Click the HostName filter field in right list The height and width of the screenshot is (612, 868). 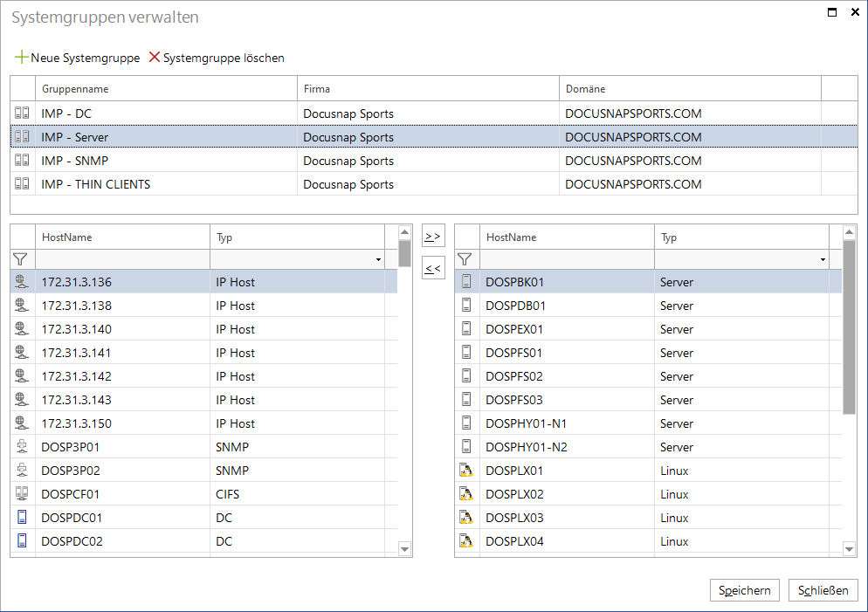(x=567, y=259)
